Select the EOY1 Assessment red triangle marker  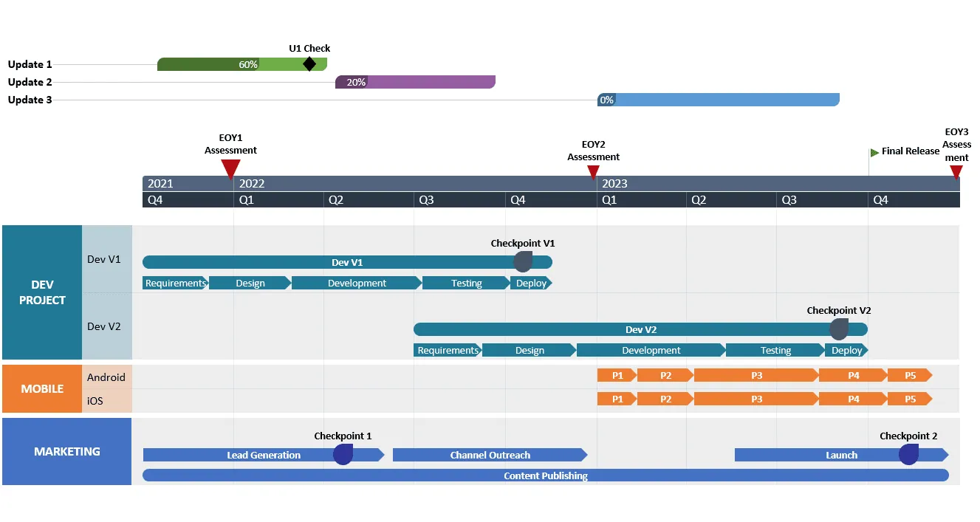[x=230, y=169]
